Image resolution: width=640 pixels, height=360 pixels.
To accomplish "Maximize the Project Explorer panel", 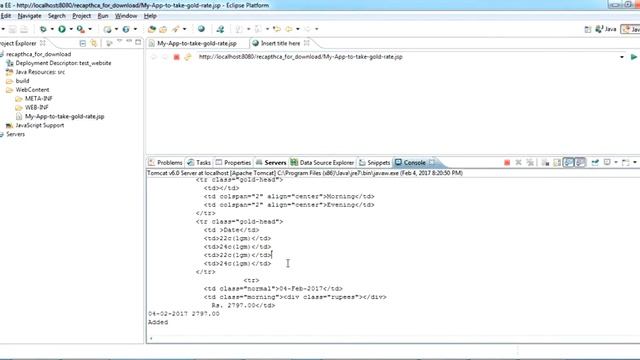I will click(138, 42).
